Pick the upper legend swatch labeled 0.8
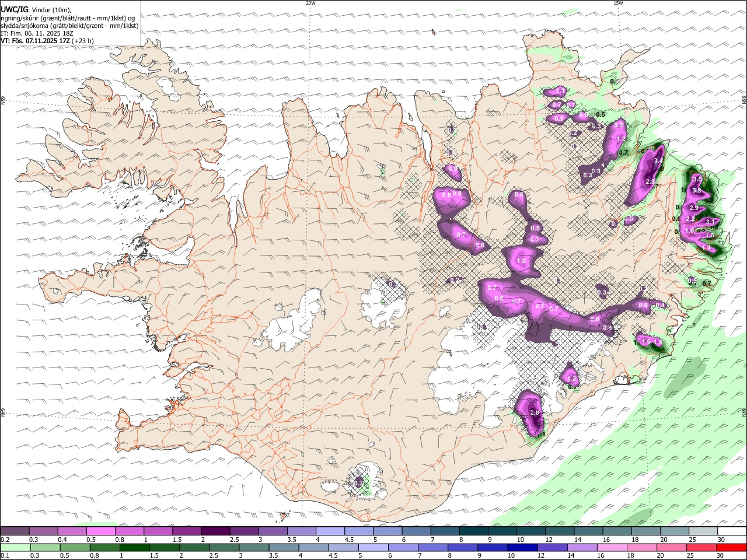 coord(129,531)
